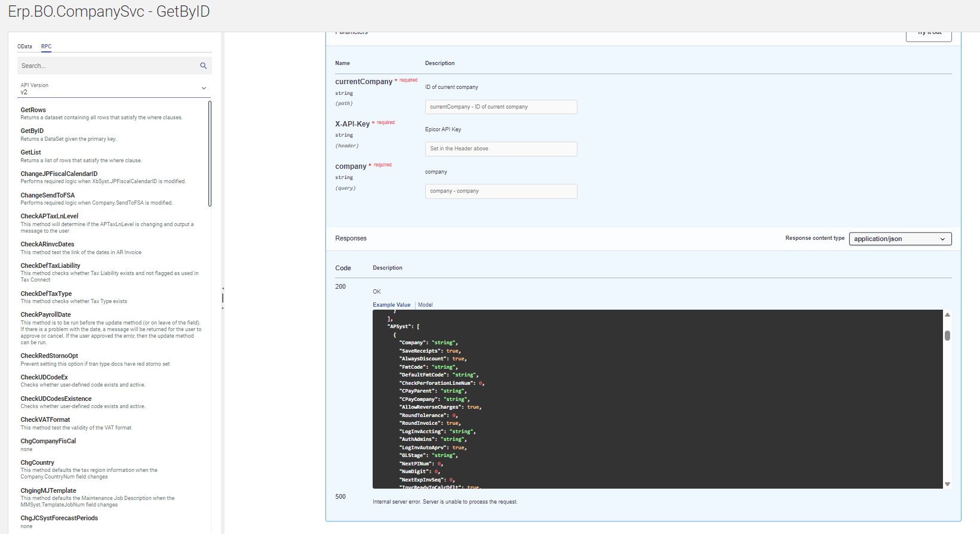The image size is (980, 534).
Task: Go to the CheckVATFormat method
Action: coord(45,419)
